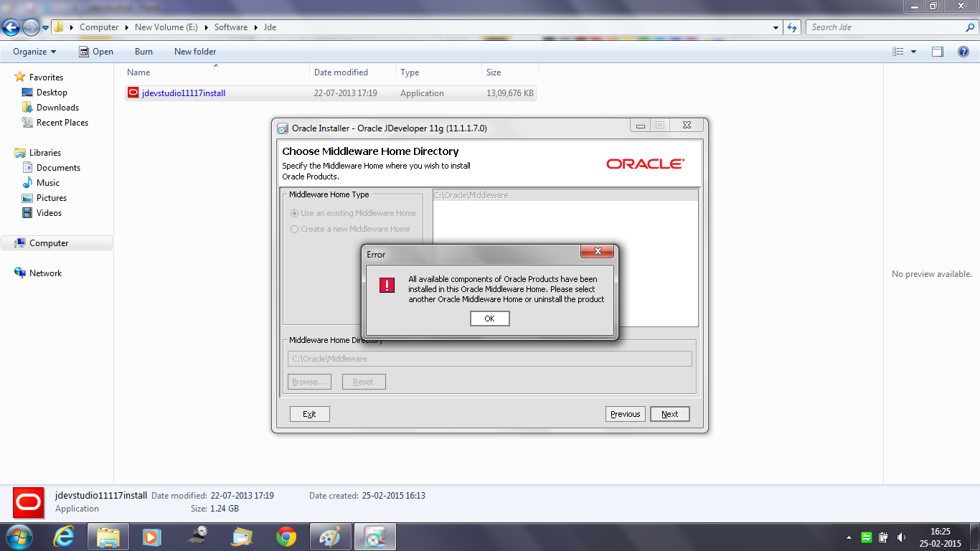Viewport: 980px width, 551px height.
Task: Open the Videos library
Action: click(49, 213)
